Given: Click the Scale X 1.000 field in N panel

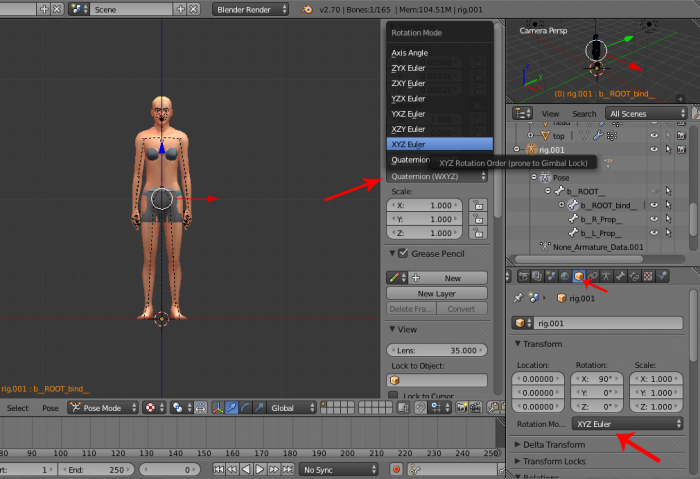Looking at the screenshot, I should click(425, 205).
